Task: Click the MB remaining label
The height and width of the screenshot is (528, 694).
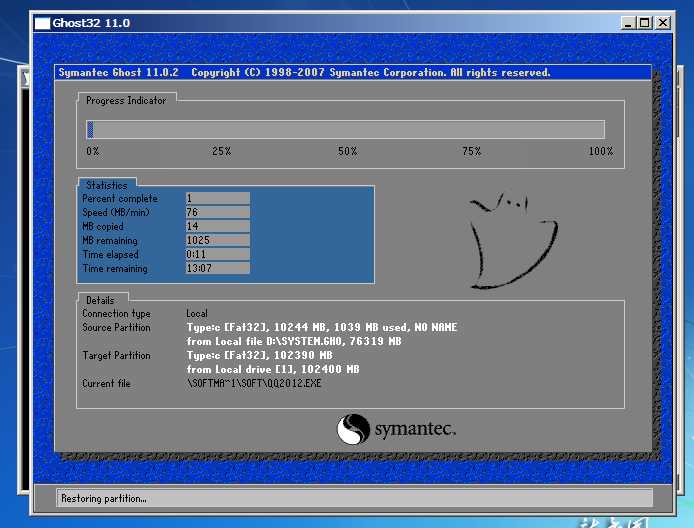Action: 110,241
